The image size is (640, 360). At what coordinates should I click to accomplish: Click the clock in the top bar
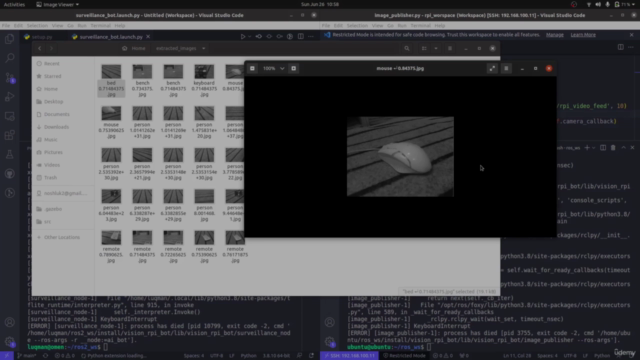coord(320,4)
